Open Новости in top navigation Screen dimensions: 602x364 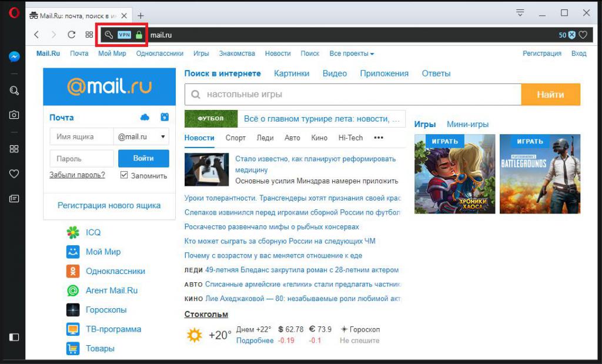coord(277,54)
